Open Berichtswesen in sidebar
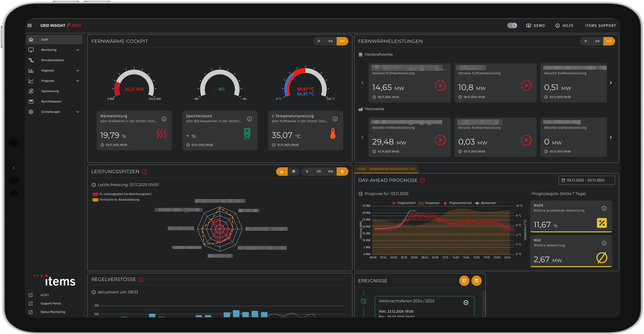 [x=51, y=101]
